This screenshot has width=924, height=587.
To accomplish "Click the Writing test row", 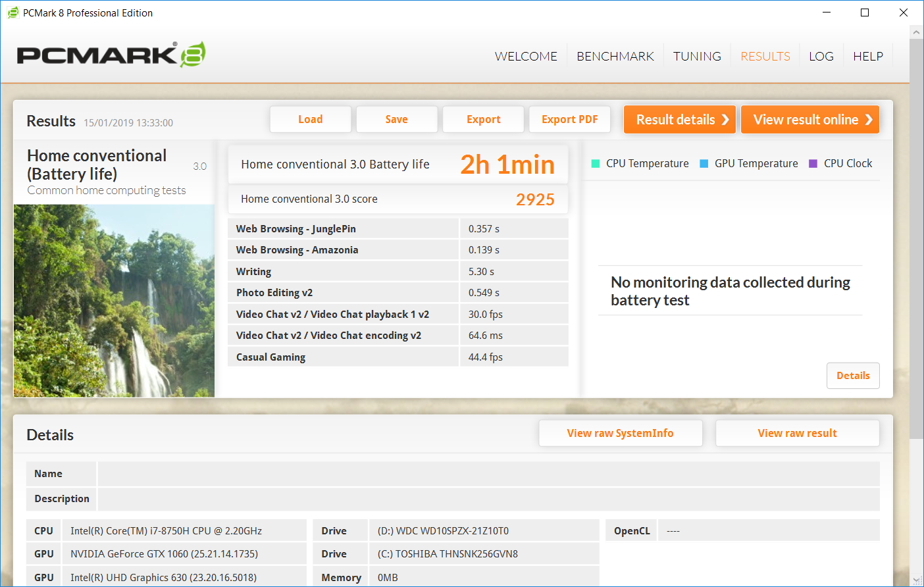I will [x=398, y=271].
